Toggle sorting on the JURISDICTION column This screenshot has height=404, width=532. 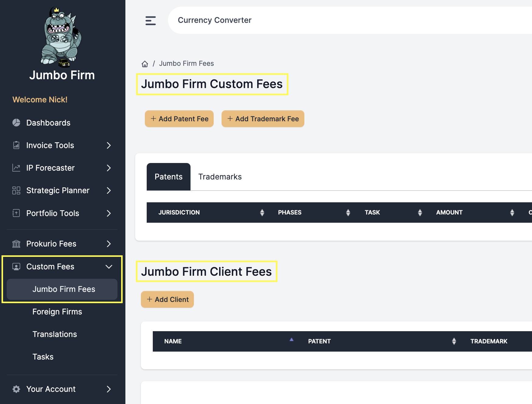(x=262, y=212)
